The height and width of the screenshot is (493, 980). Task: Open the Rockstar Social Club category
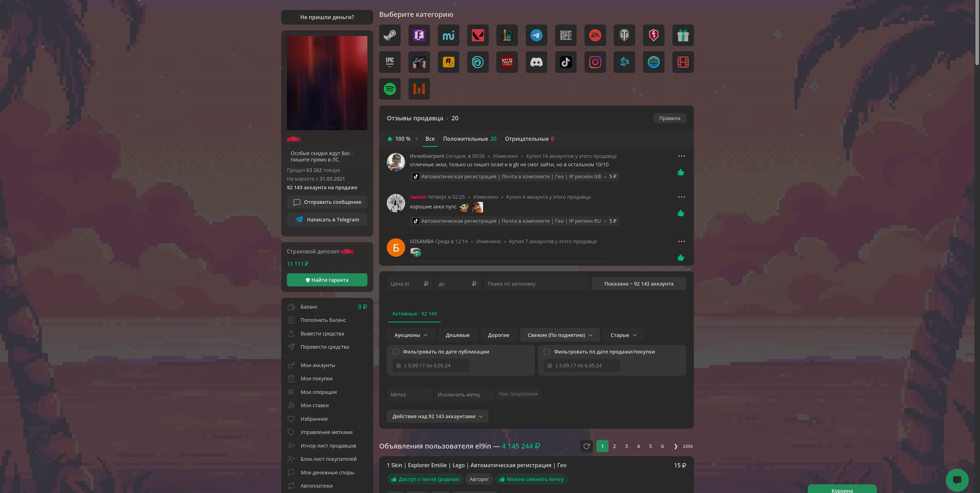tap(448, 62)
